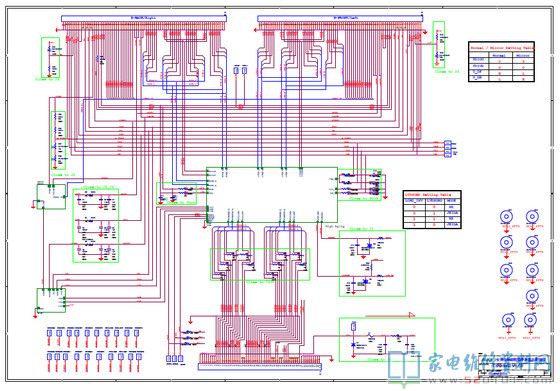Screen dimensions: 560x391
Task: Click the top-right mounting hole symbol
Action: [532, 216]
